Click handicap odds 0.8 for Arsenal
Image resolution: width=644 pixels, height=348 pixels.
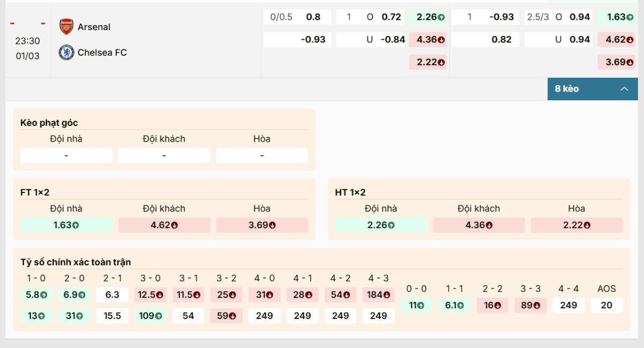pyautogui.click(x=313, y=17)
